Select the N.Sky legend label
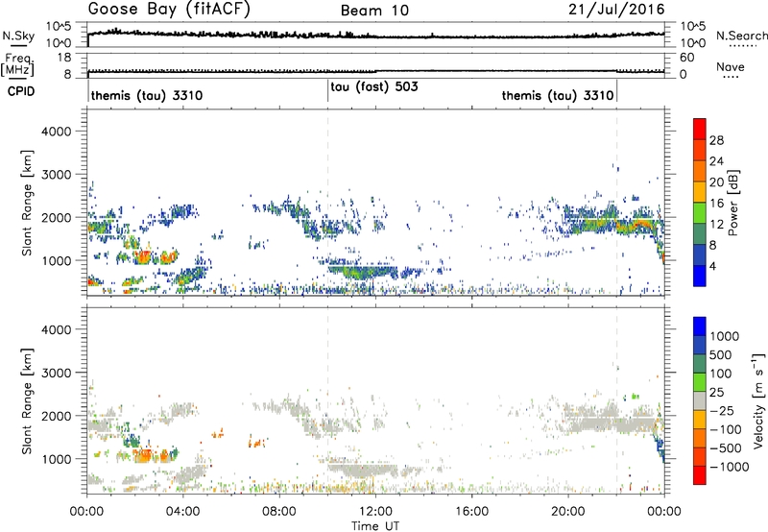The image size is (768, 532). [x=18, y=36]
